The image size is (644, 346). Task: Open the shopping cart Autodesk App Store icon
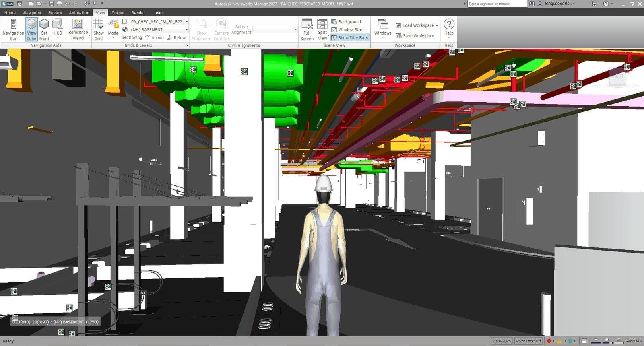tap(594, 4)
